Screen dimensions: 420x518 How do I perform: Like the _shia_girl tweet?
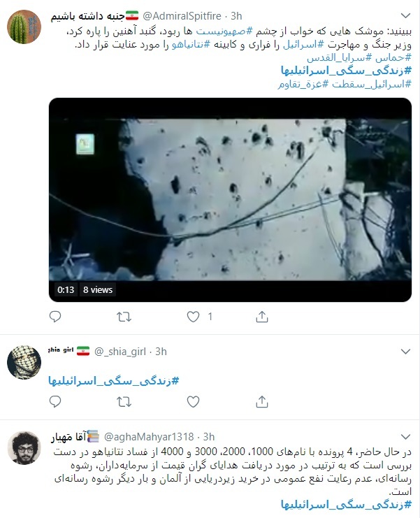(x=193, y=402)
